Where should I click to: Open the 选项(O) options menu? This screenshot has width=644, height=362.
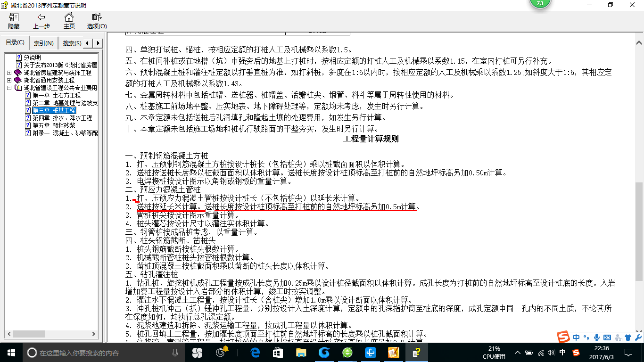click(x=97, y=21)
